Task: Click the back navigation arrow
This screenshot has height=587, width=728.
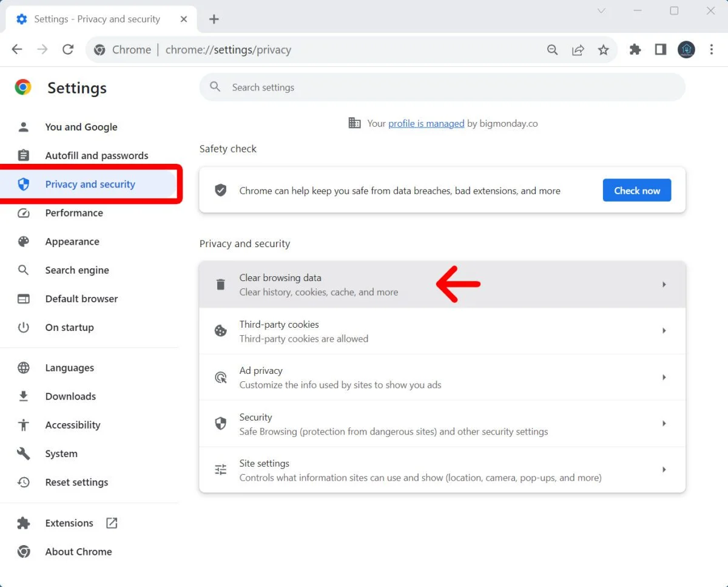Action: [x=17, y=50]
